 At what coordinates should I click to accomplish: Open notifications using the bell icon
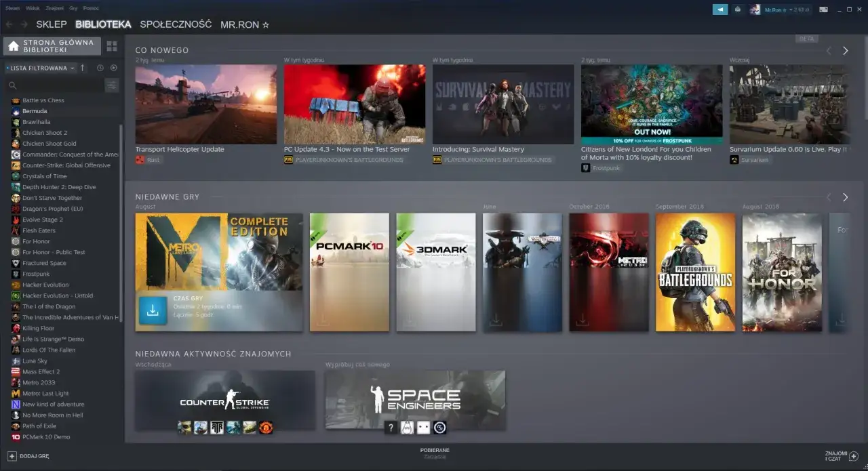tap(737, 9)
